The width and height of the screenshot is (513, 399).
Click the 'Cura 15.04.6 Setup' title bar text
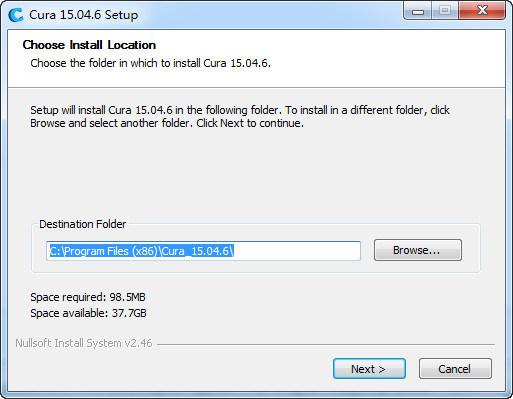tap(83, 15)
